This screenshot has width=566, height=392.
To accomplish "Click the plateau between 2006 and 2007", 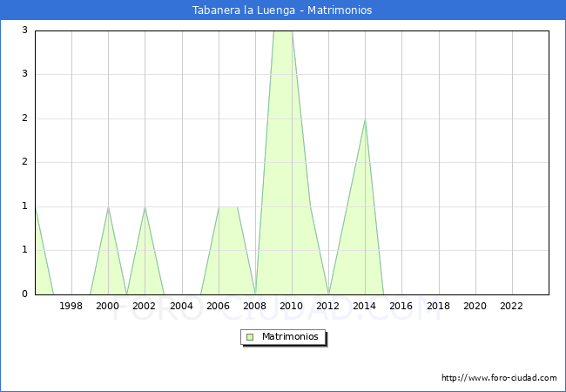I will (228, 207).
